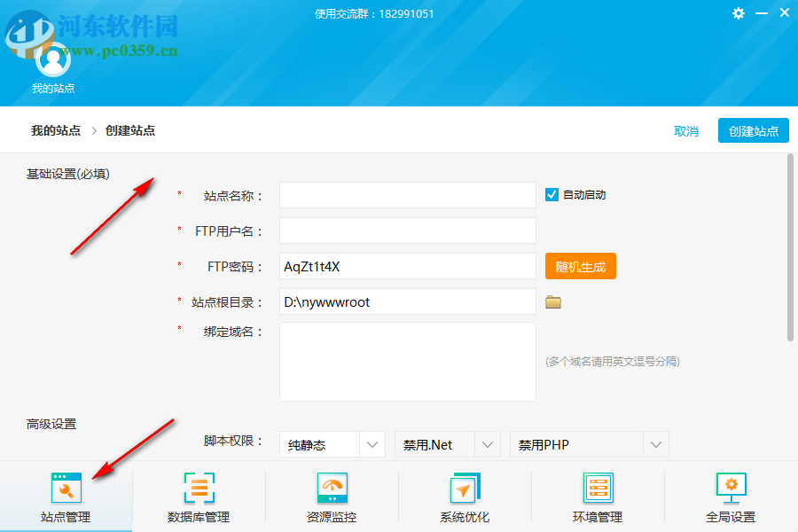Browse the site root directory via the folder icon

tap(553, 301)
